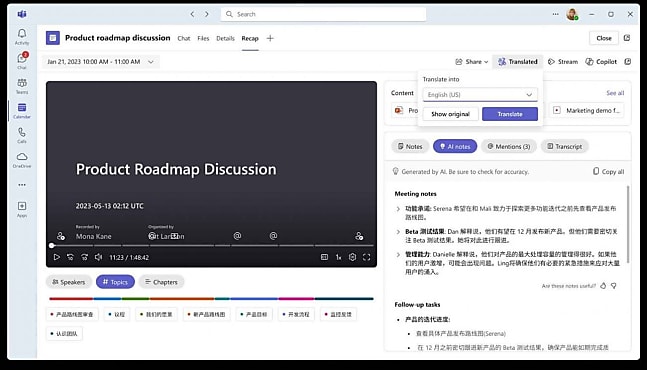Open video player settings gear
647x370 pixels.
pyautogui.click(x=352, y=257)
